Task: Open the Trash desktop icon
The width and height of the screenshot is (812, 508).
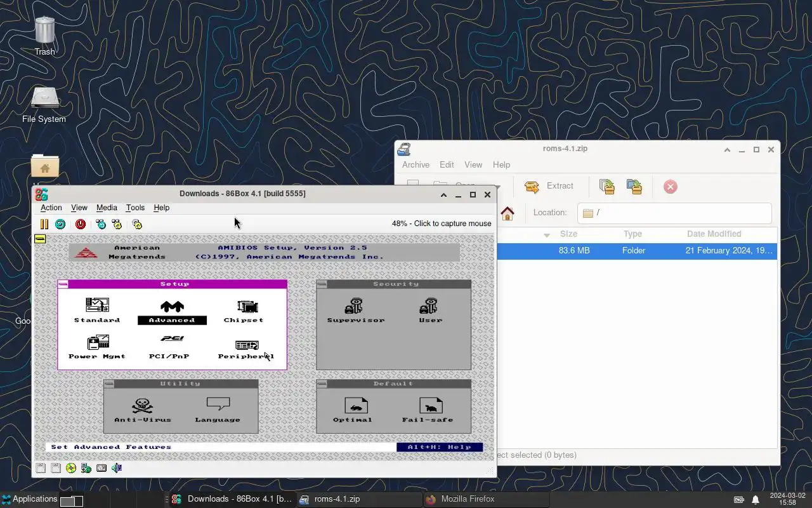Action: tap(44, 36)
